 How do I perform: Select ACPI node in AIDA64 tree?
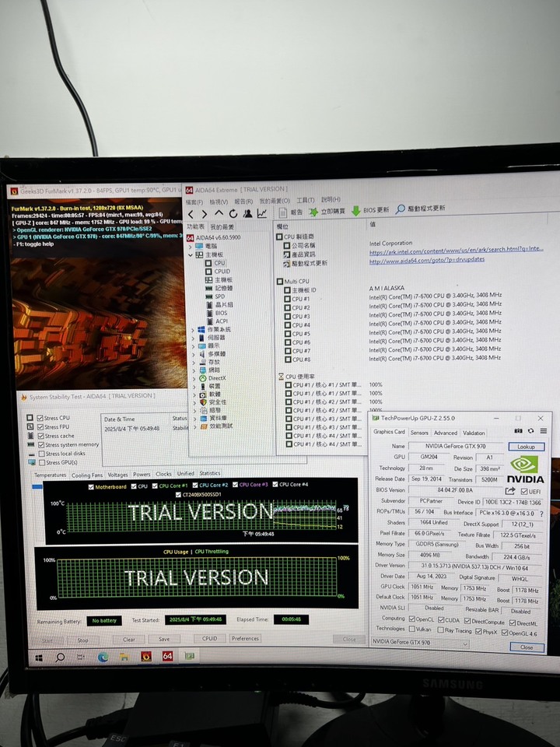pyautogui.click(x=217, y=321)
